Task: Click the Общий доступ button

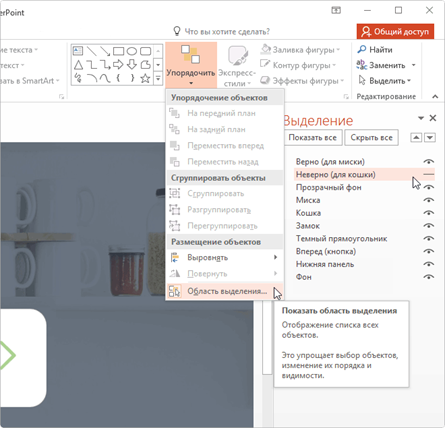Action: pyautogui.click(x=395, y=32)
